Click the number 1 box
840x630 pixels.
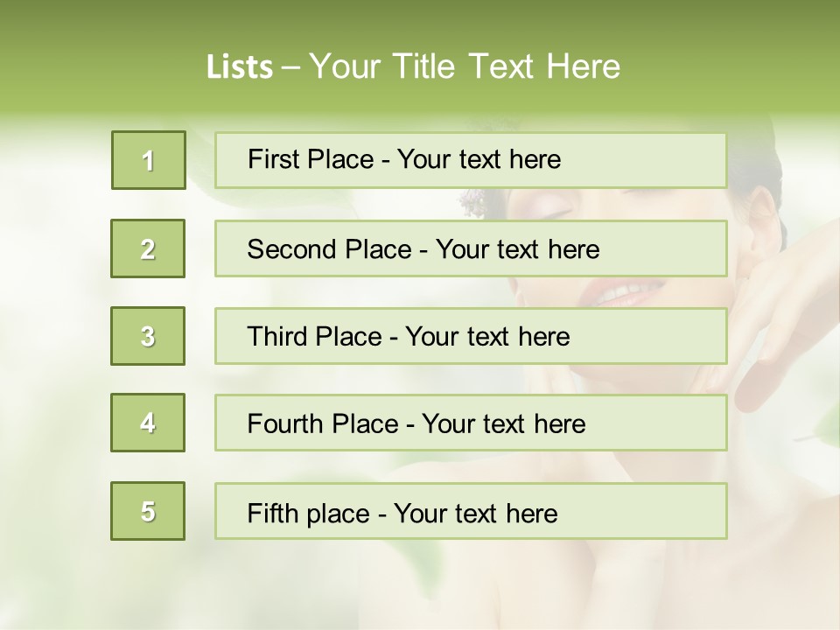coord(148,160)
